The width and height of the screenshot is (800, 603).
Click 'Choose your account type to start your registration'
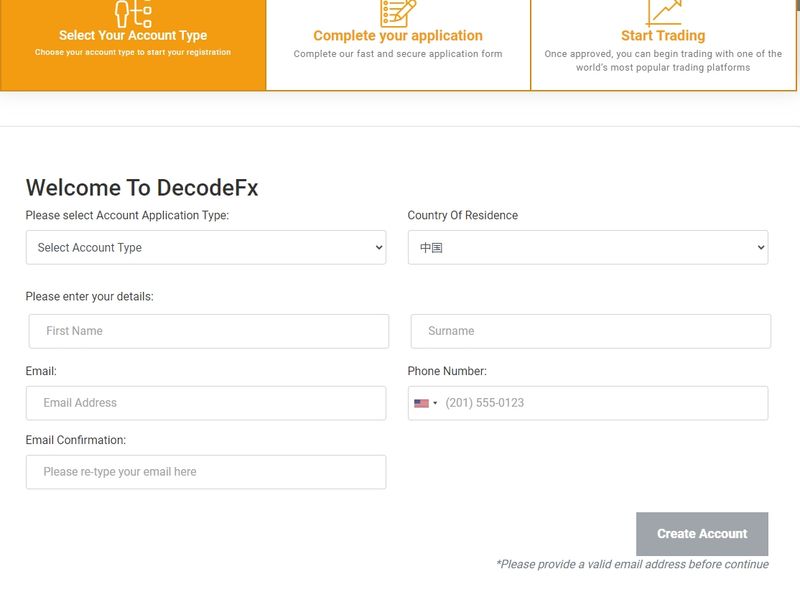(133, 52)
